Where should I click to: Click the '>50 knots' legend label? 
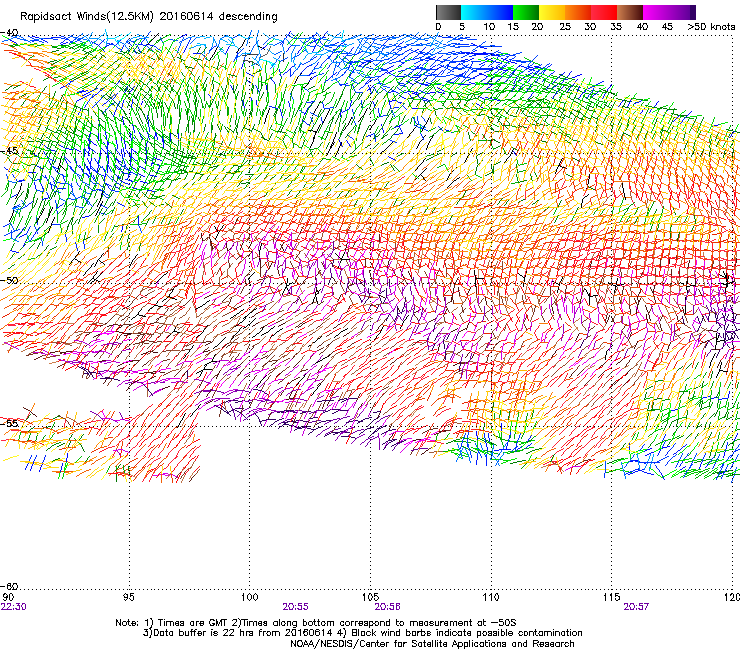711,27
